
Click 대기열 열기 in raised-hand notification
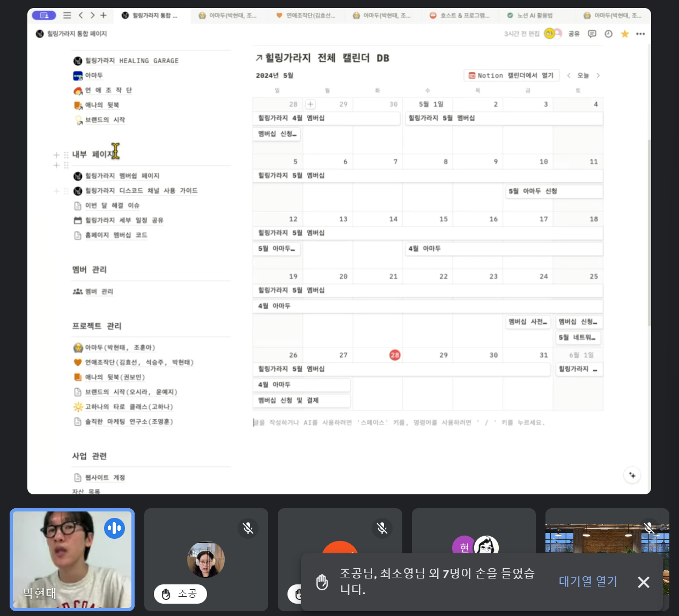(588, 582)
